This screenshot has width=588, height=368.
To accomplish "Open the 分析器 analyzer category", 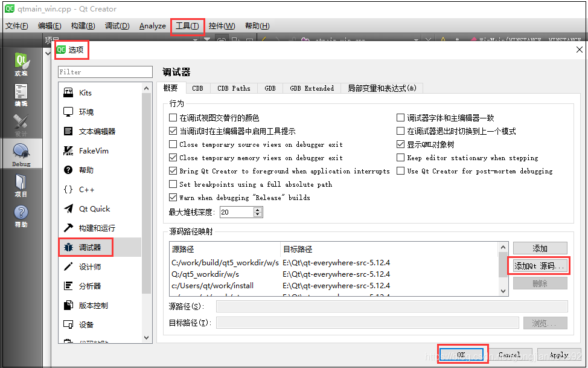I will (x=100, y=286).
